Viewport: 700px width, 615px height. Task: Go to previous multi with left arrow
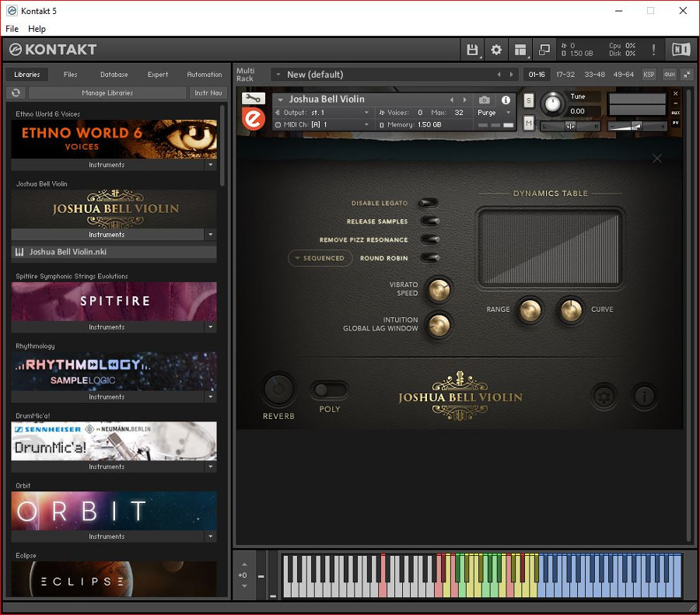point(499,75)
